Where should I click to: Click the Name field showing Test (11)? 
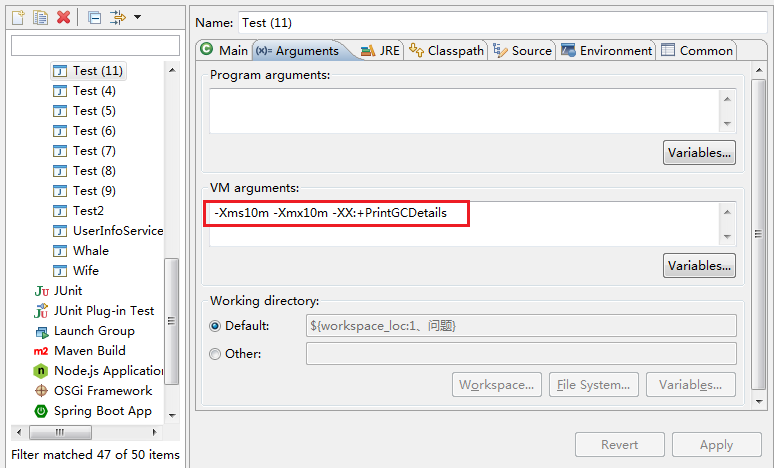(503, 23)
